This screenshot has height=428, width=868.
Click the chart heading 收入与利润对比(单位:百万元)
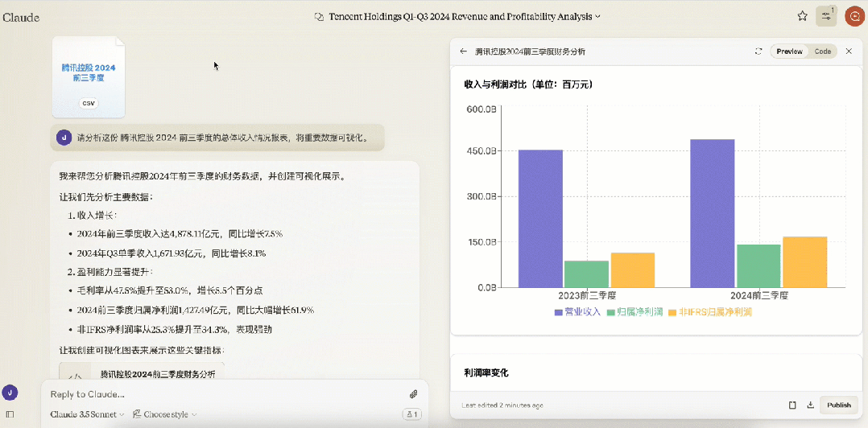[x=529, y=84]
